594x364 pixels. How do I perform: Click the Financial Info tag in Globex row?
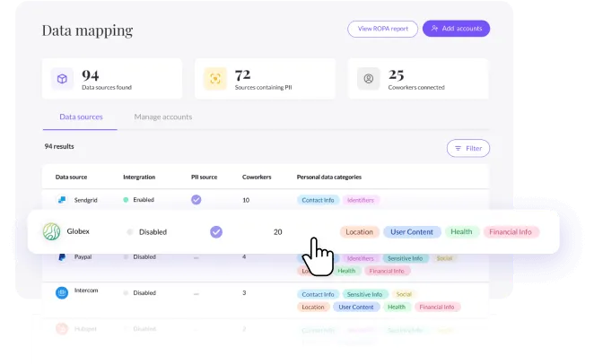512,231
